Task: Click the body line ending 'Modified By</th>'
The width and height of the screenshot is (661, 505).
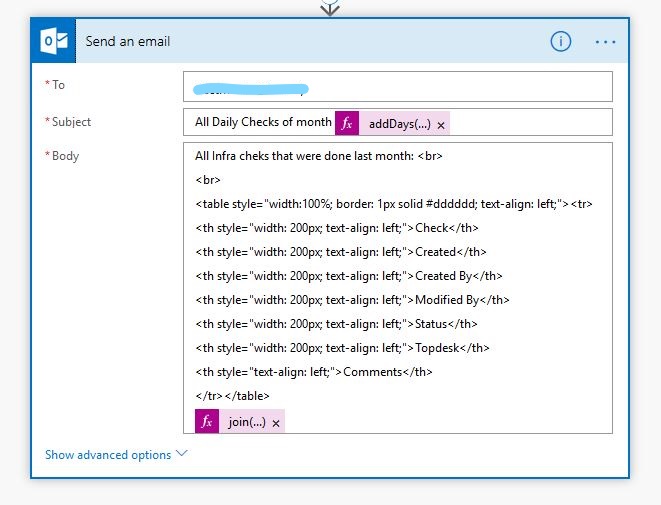Action: [352, 300]
